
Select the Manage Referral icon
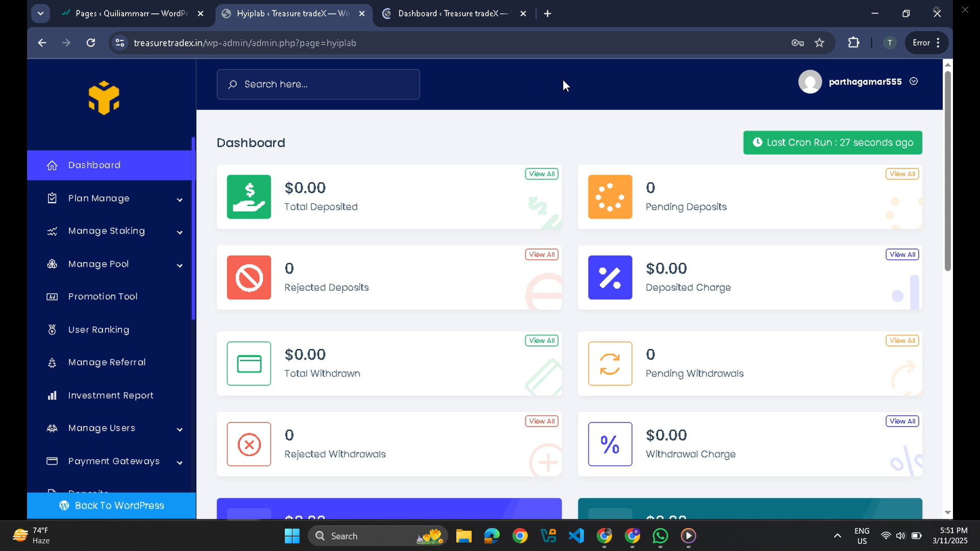tap(53, 362)
